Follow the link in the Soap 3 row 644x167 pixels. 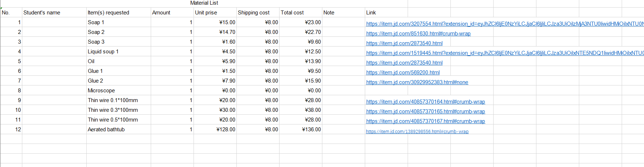[404, 43]
